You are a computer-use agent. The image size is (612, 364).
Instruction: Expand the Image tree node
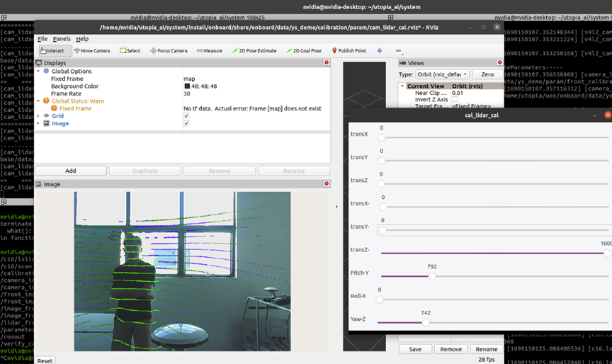(38, 123)
